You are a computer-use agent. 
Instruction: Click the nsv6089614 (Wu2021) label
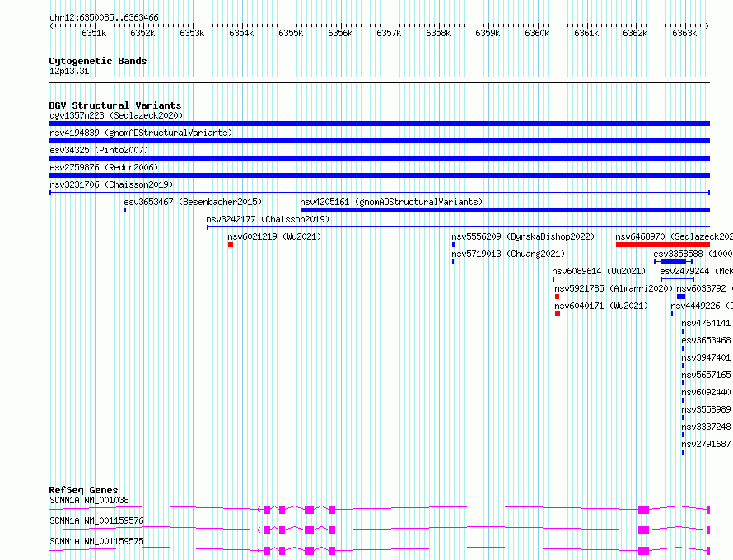(599, 271)
